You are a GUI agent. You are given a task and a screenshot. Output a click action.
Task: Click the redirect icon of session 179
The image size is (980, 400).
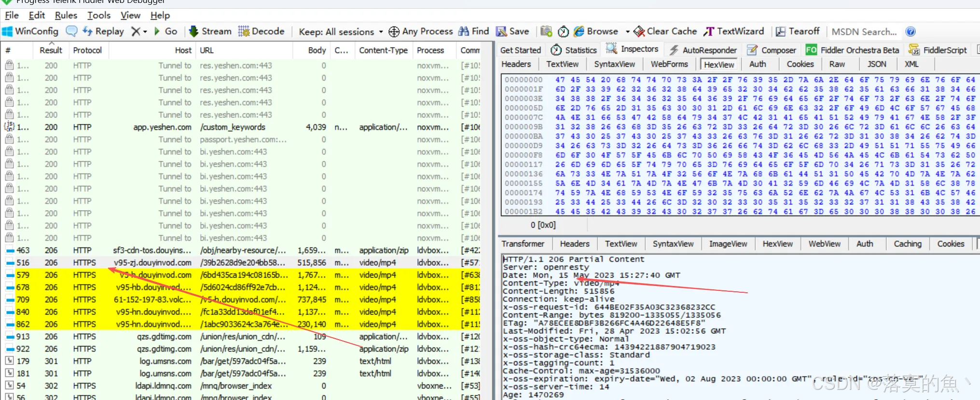[9, 361]
